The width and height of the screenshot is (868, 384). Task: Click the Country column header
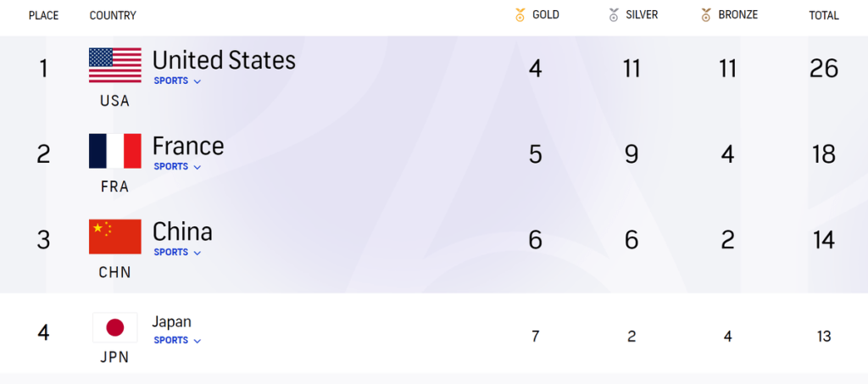[113, 15]
